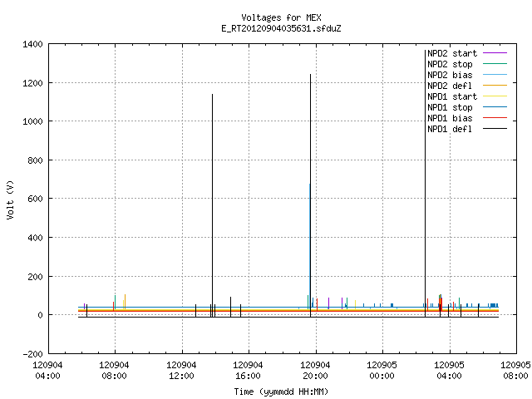Click the 400 y-axis tick label

click(35, 238)
